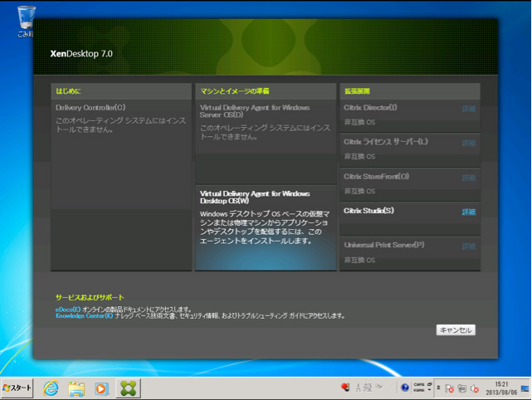This screenshot has height=400, width=532.
Task: Click the CAPS indicator in the language bar
Action: (x=418, y=384)
